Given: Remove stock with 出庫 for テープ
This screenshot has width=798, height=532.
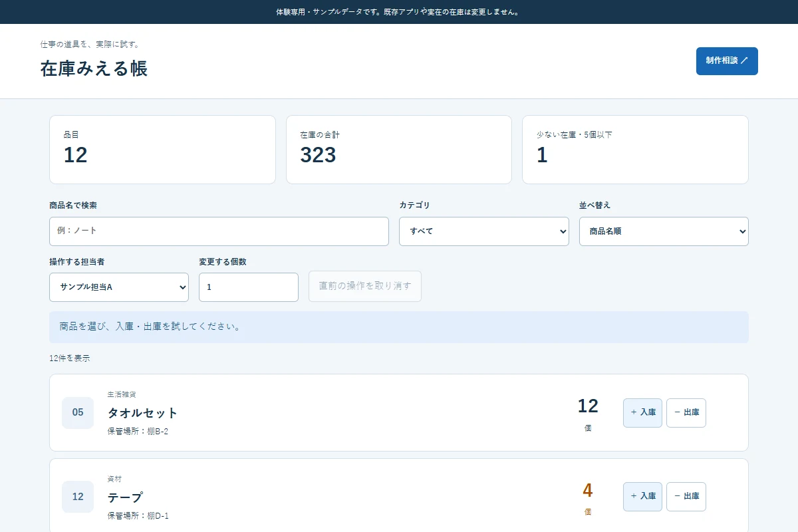Looking at the screenshot, I should 686,497.
